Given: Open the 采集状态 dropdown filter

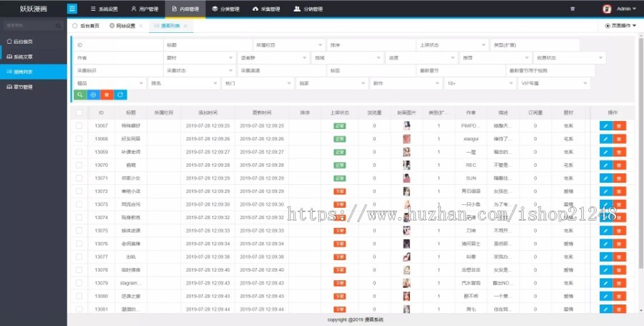Looking at the screenshot, I should coord(200,71).
